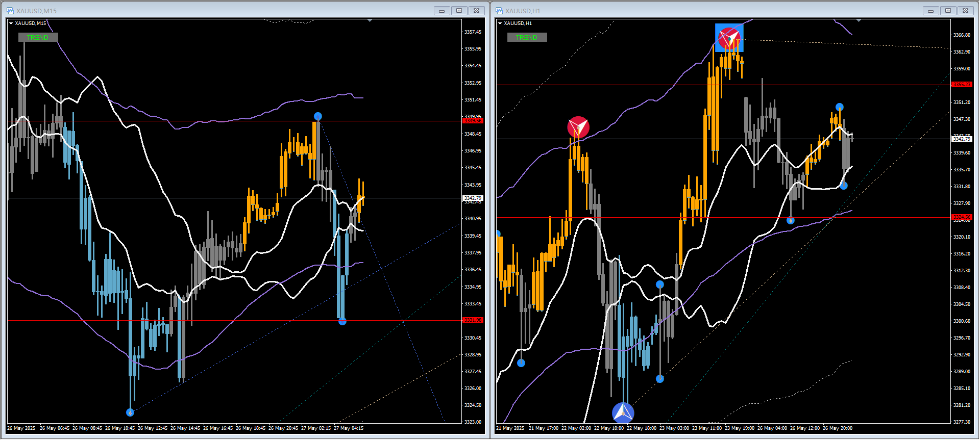Click the 'XAUUSD,M15' window title text
The width and height of the screenshot is (980, 440).
tap(36, 11)
